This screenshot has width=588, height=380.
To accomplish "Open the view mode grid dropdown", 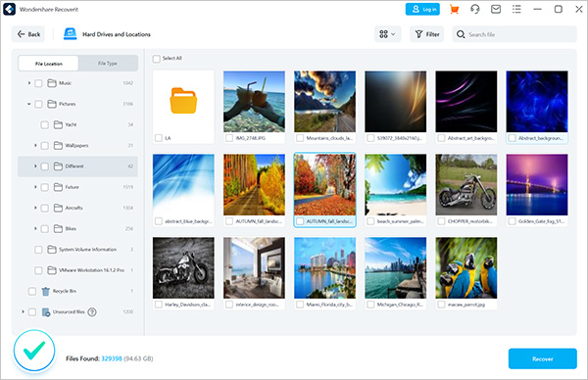I will [x=387, y=34].
